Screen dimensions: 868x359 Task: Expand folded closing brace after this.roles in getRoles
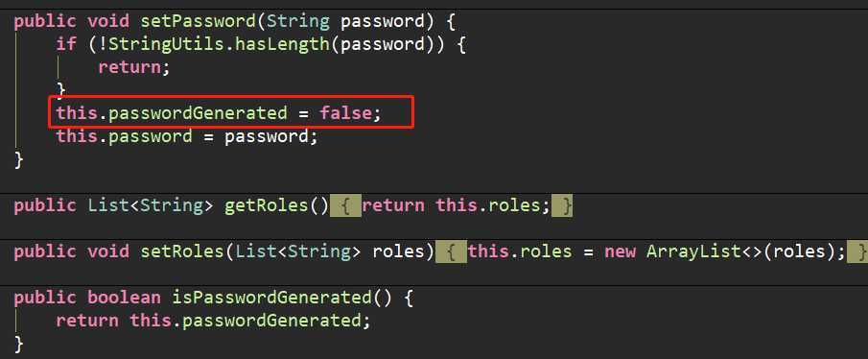(563, 205)
